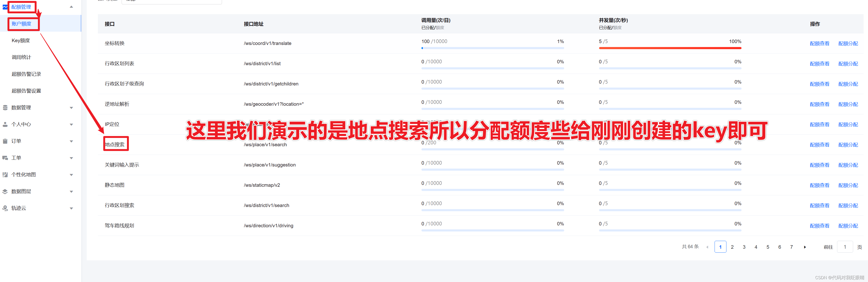Viewport: 868px width, 282px height.
Task: Go to page 3
Action: 744,247
